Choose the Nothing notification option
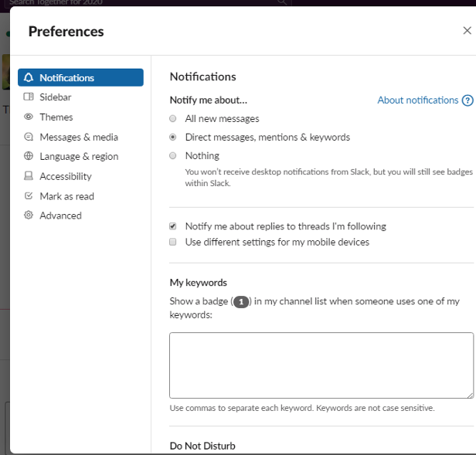 tap(173, 156)
